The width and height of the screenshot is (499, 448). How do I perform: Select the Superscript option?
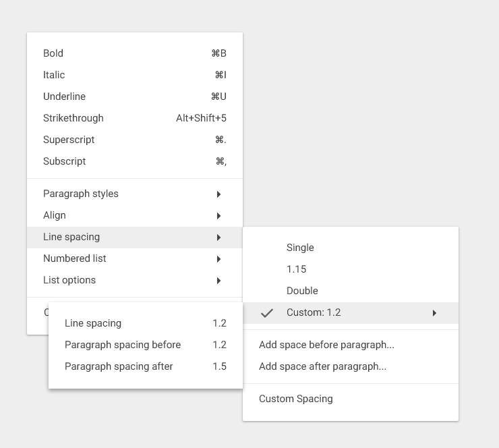[x=69, y=140]
